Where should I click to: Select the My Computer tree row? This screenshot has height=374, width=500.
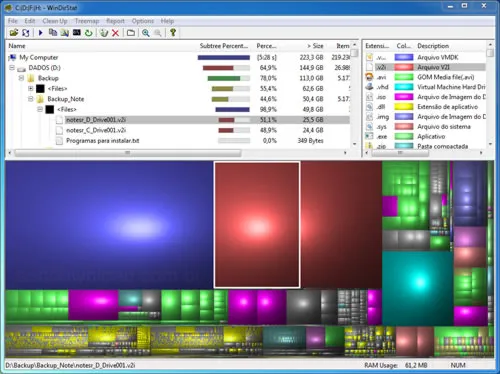point(178,58)
